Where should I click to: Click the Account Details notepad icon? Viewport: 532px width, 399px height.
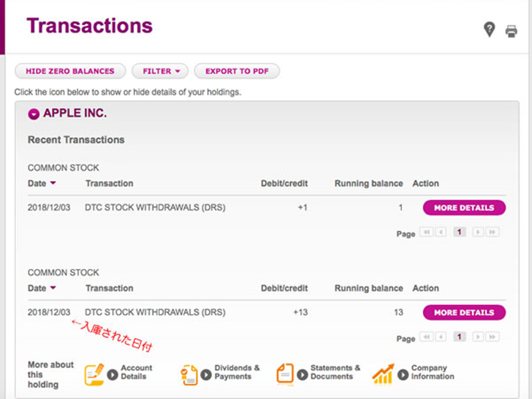click(x=95, y=375)
